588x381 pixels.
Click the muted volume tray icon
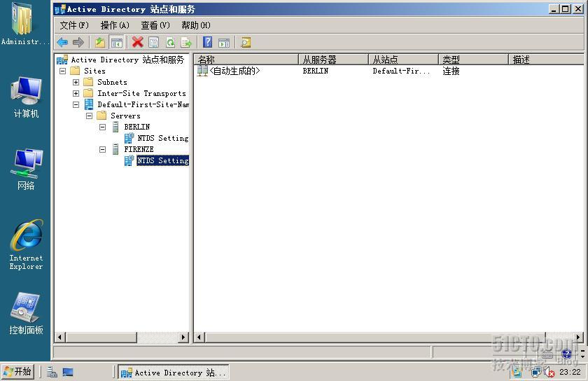point(549,372)
